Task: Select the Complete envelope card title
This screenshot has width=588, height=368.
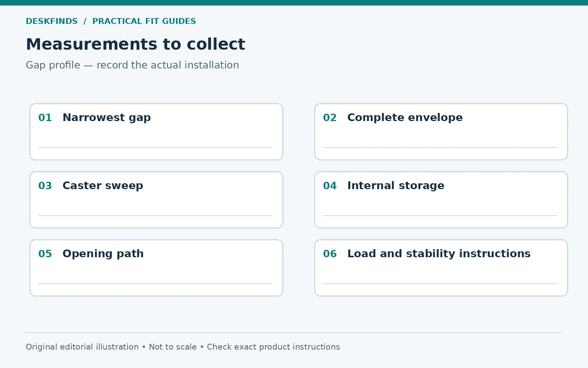Action: [x=405, y=118]
